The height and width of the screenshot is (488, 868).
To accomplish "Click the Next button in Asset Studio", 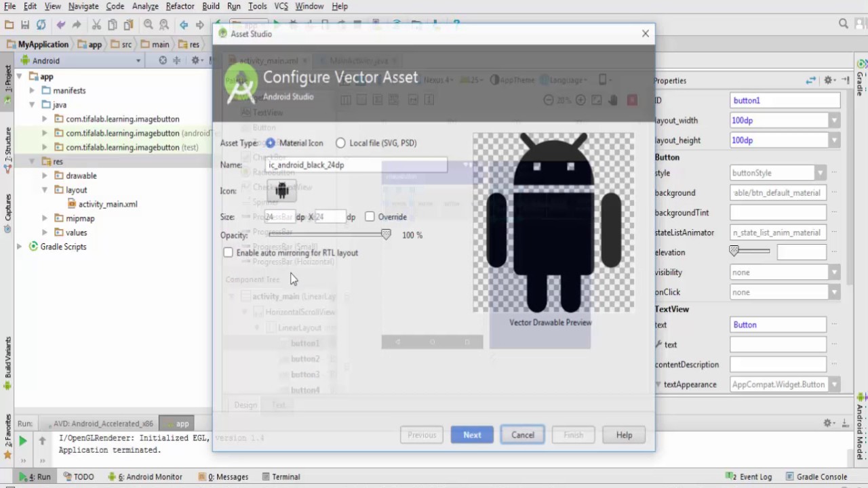I will tap(472, 434).
